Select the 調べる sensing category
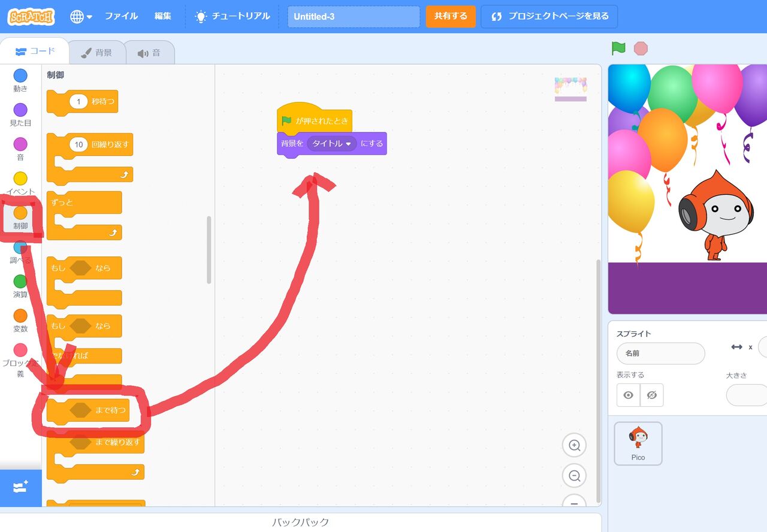The height and width of the screenshot is (532, 767). click(x=20, y=252)
